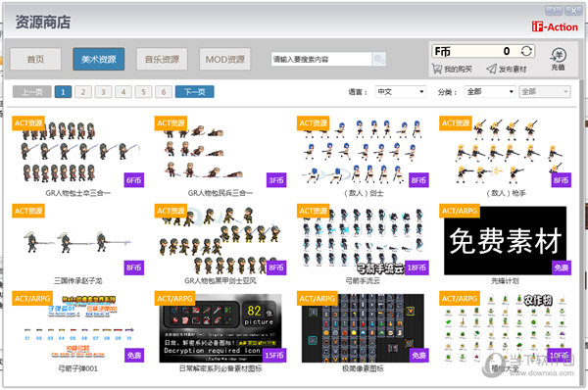Click the iF-Action logo

pos(555,27)
